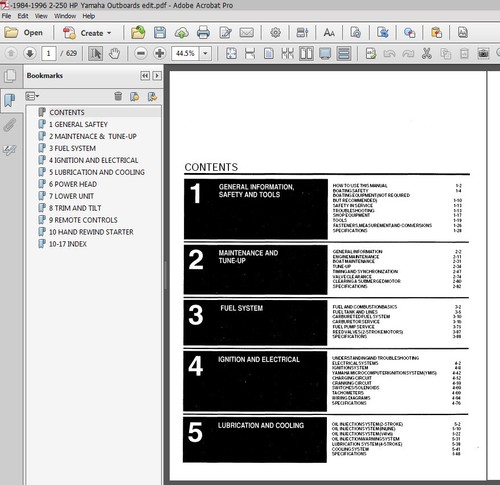Click the Open button
The width and height of the screenshot is (500, 485).
[23, 33]
